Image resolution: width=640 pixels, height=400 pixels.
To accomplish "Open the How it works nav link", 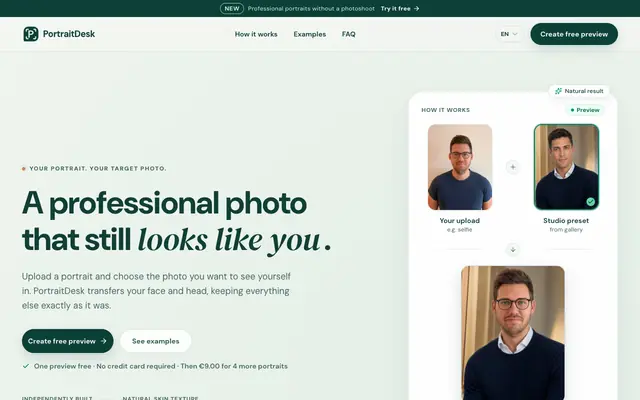I will pos(256,34).
